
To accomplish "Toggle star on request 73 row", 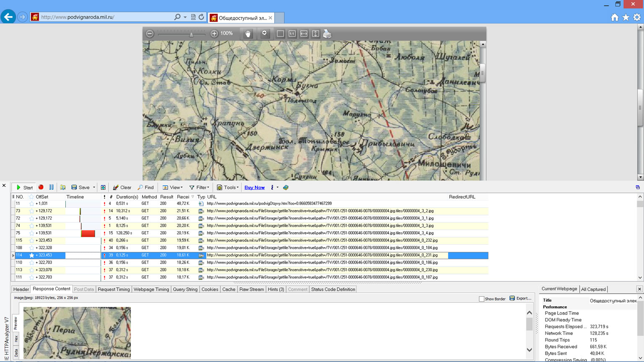I will (31, 211).
